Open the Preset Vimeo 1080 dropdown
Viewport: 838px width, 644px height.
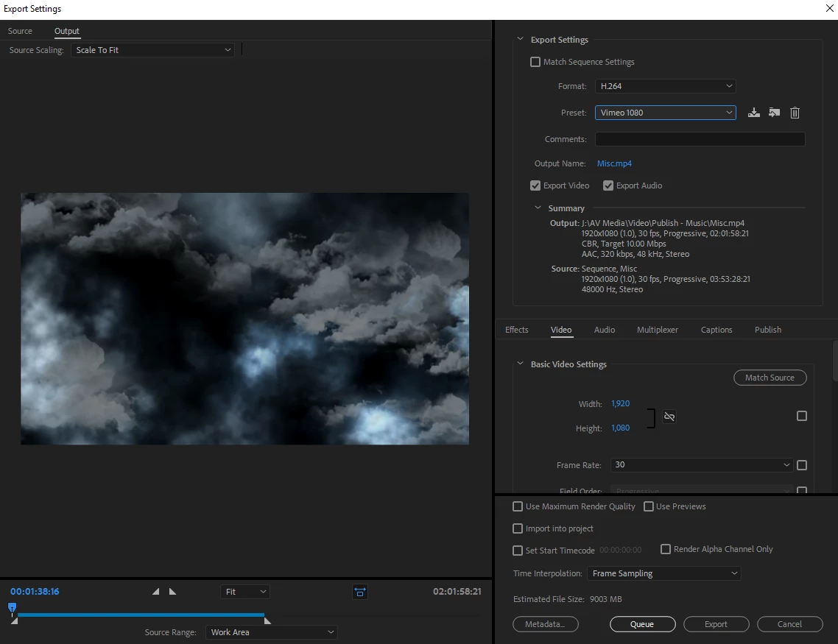[x=666, y=113]
